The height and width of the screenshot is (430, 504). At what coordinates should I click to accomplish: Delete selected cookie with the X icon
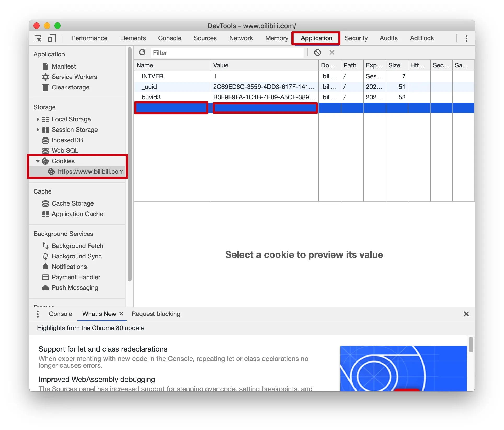tap(332, 53)
